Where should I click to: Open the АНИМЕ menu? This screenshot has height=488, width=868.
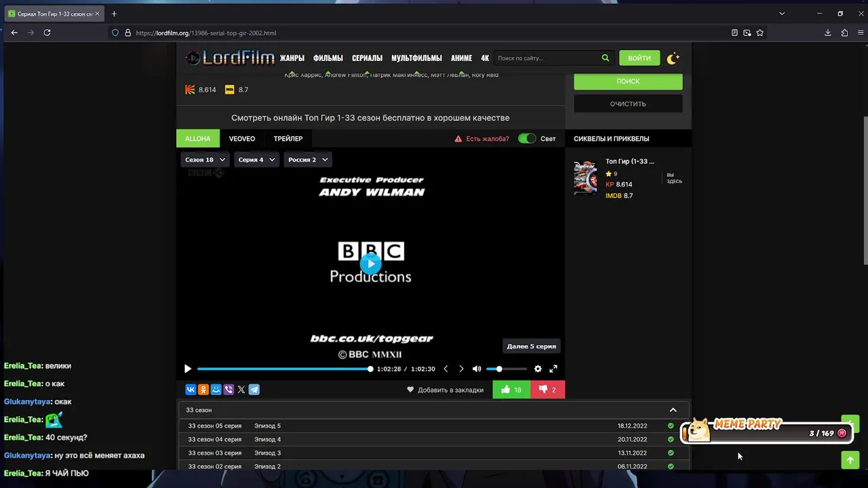pos(462,58)
